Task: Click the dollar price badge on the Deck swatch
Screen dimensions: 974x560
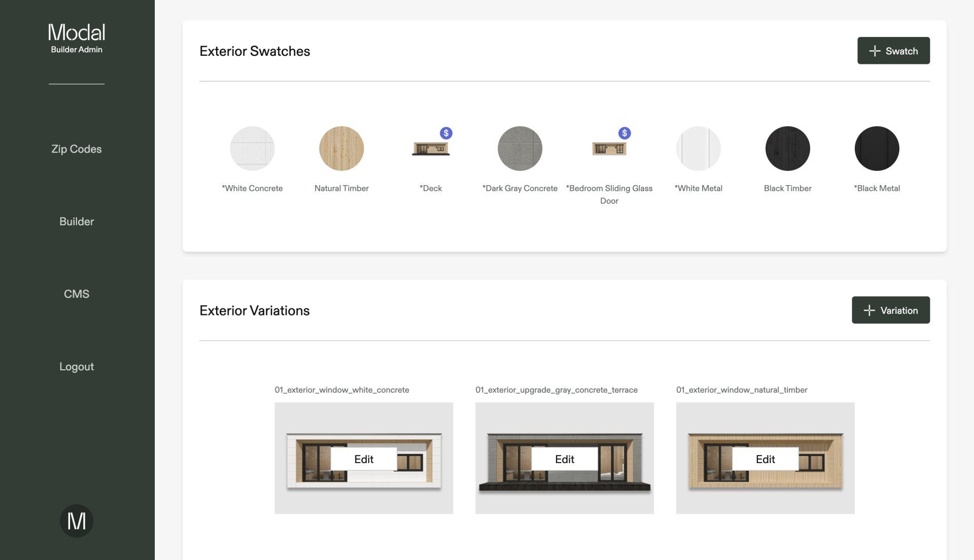Action: pos(446,133)
